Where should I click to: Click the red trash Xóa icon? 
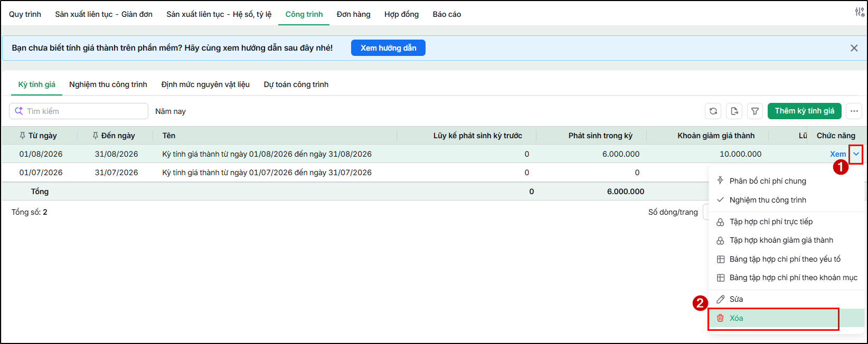point(720,318)
